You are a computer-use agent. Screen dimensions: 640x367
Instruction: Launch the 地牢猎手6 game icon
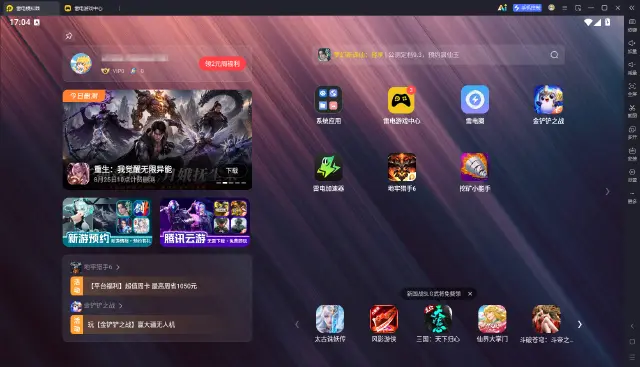402,167
